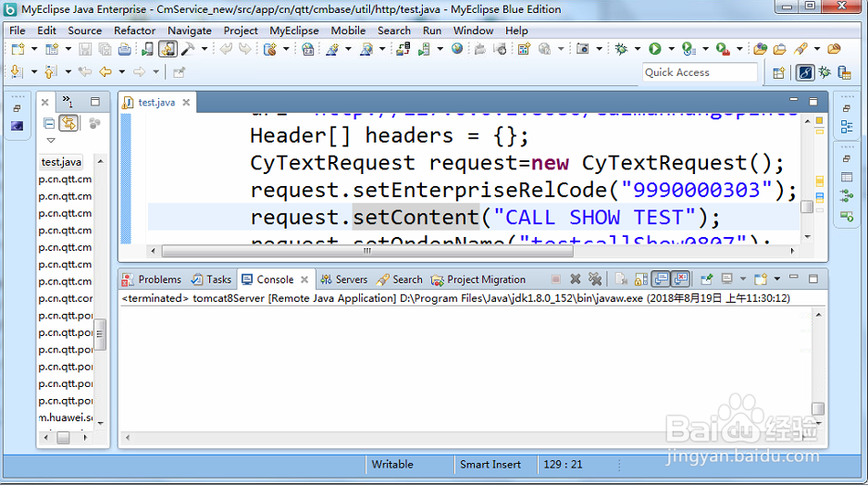Viewport: 868px width, 486px height.
Task: Click the Run on Server icon
Action: pos(688,49)
